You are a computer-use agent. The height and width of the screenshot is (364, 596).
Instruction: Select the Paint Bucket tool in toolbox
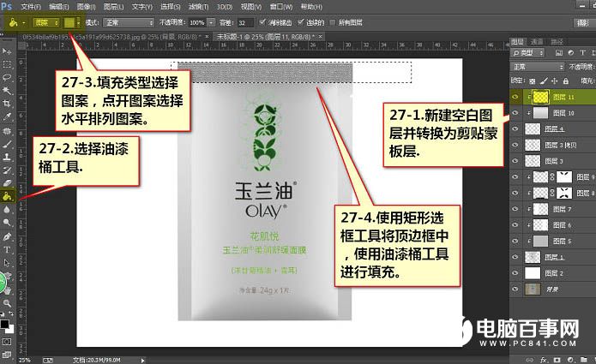click(7, 197)
